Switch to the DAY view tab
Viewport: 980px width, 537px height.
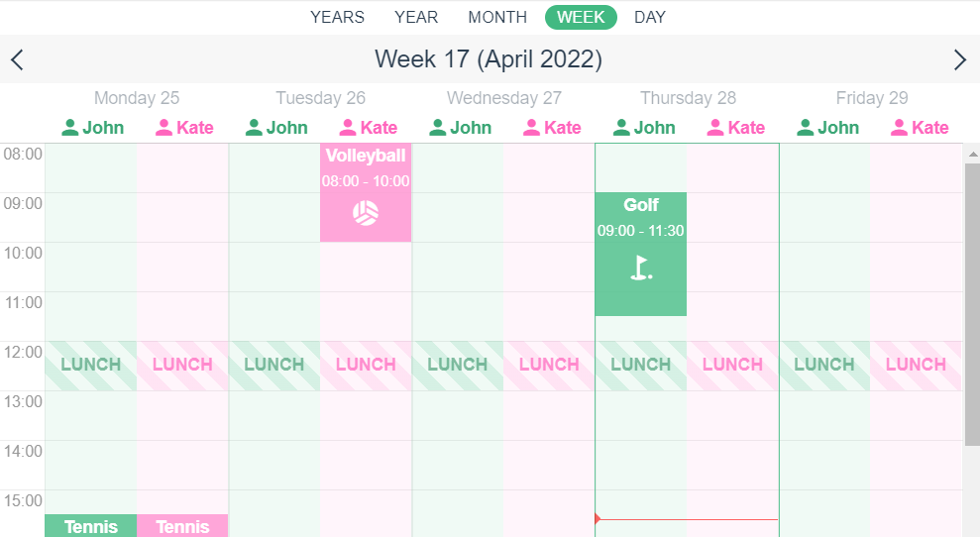650,17
